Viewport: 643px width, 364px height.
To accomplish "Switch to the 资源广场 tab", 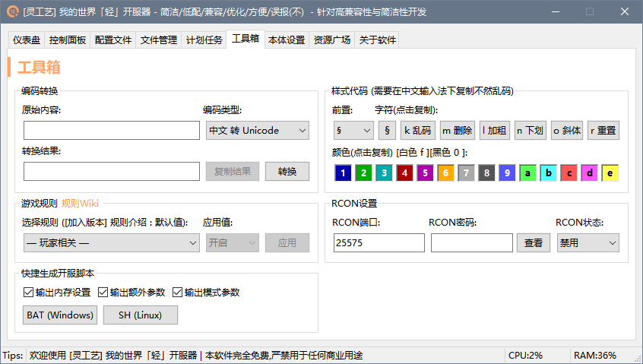I will pyautogui.click(x=331, y=40).
